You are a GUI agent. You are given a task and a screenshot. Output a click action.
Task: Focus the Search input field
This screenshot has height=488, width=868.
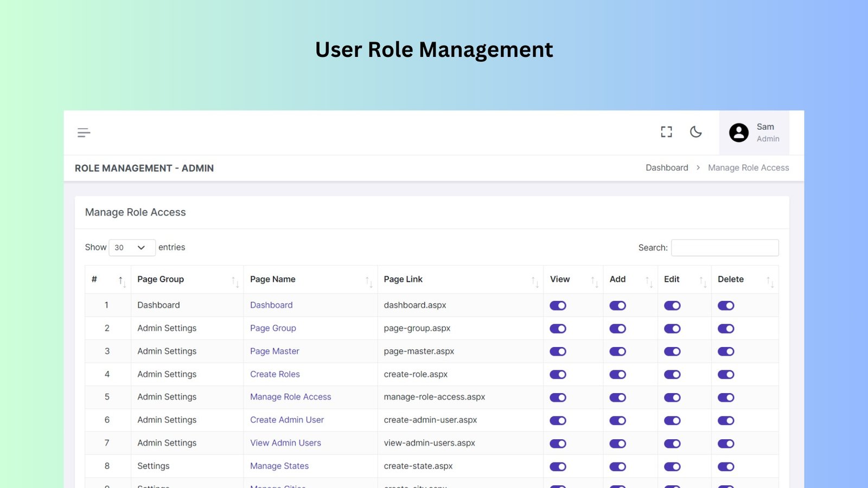click(x=725, y=248)
